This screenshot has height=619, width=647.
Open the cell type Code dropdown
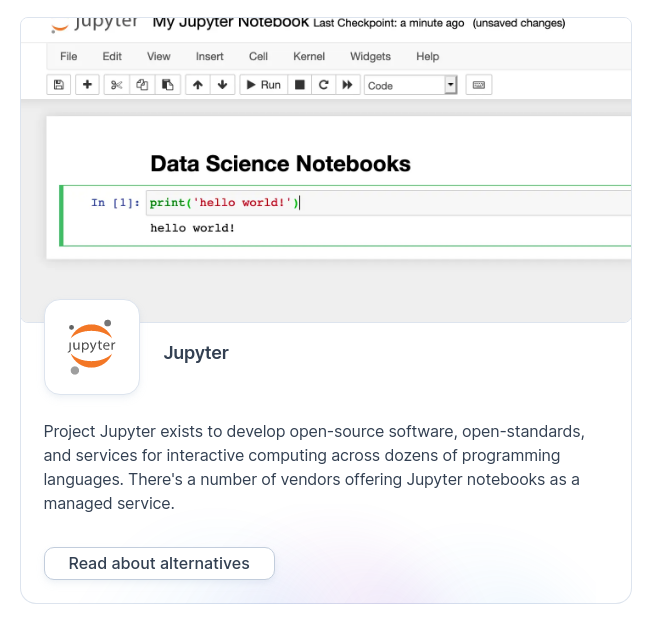(x=411, y=85)
